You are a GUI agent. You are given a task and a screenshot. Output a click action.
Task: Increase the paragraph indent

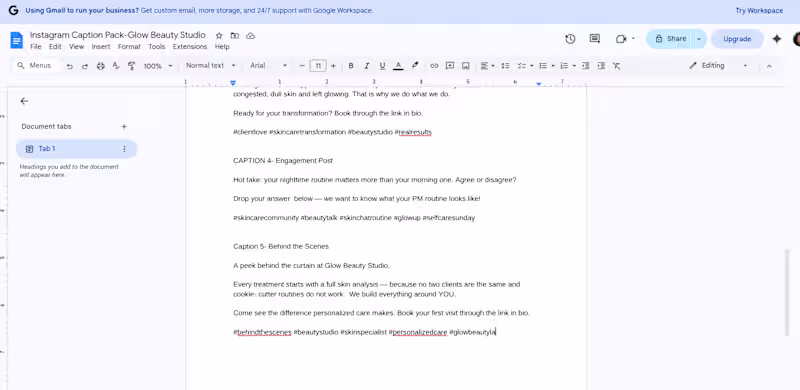coord(601,66)
